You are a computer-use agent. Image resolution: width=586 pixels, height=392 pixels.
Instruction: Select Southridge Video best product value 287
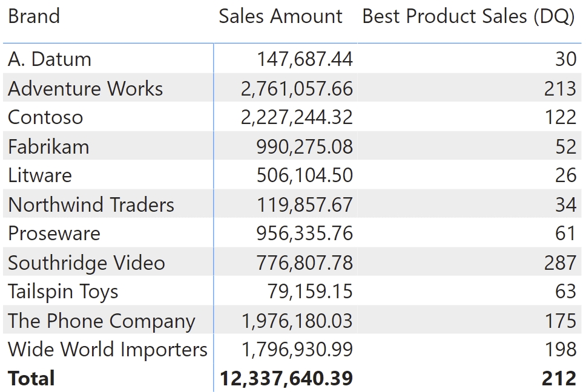(560, 263)
